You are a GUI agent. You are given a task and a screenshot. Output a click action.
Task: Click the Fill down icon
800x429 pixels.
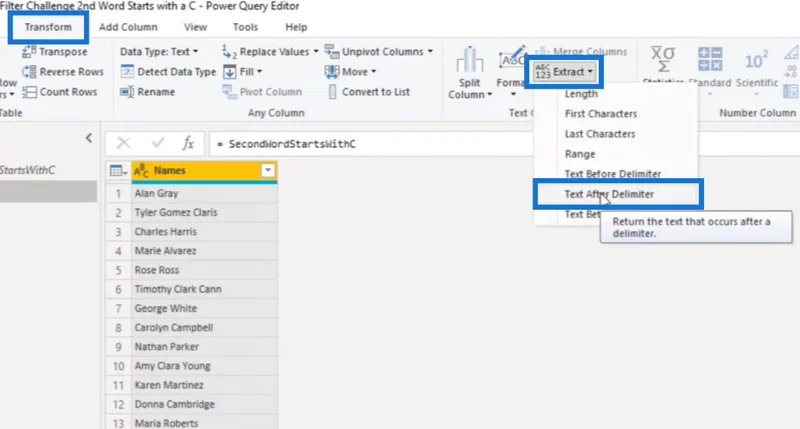click(x=230, y=71)
